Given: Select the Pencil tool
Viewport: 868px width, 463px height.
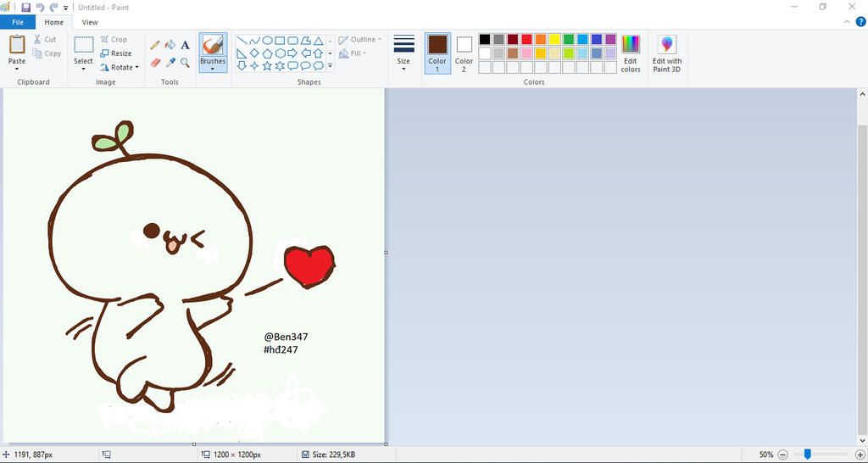Looking at the screenshot, I should click(x=155, y=45).
